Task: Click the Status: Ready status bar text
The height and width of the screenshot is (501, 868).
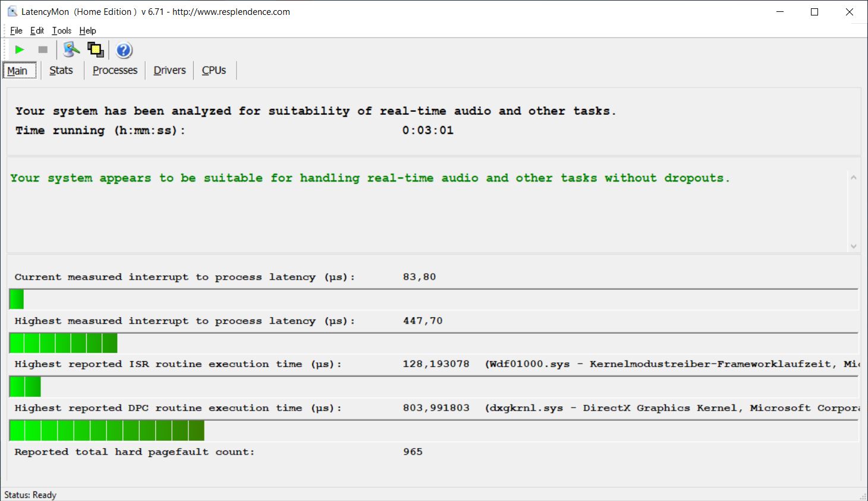Action: [x=30, y=495]
